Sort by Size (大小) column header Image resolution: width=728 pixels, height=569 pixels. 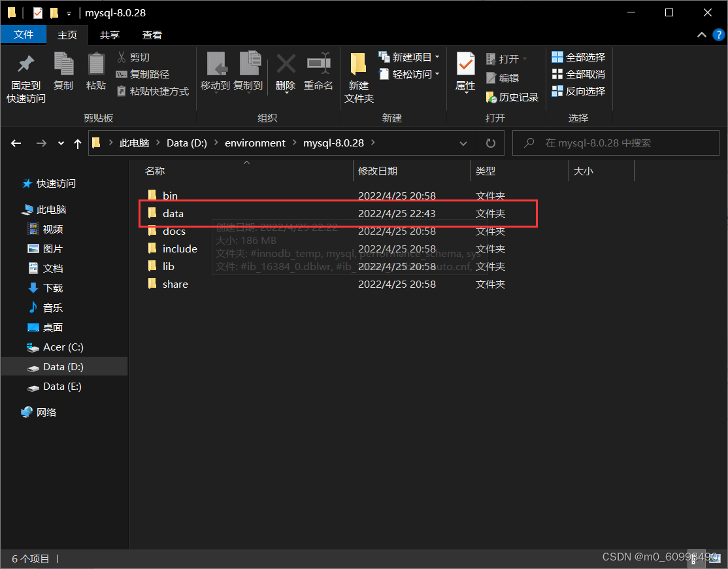601,171
